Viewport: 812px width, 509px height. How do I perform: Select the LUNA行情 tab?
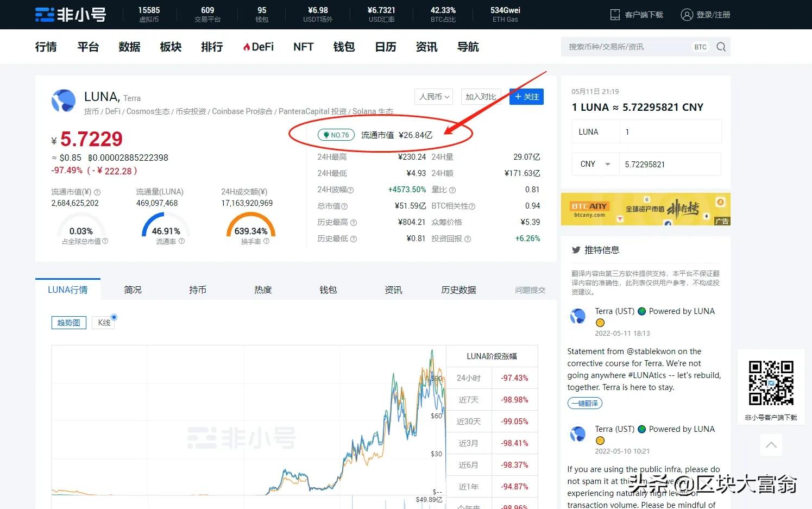(68, 290)
